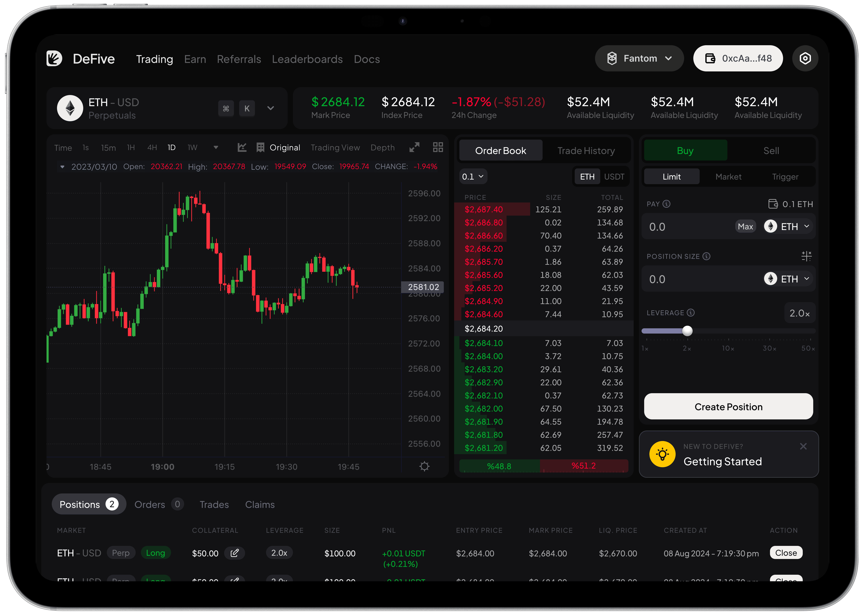This screenshot has width=865, height=616.
Task: Toggle the order side to Sell
Action: pyautogui.click(x=771, y=151)
